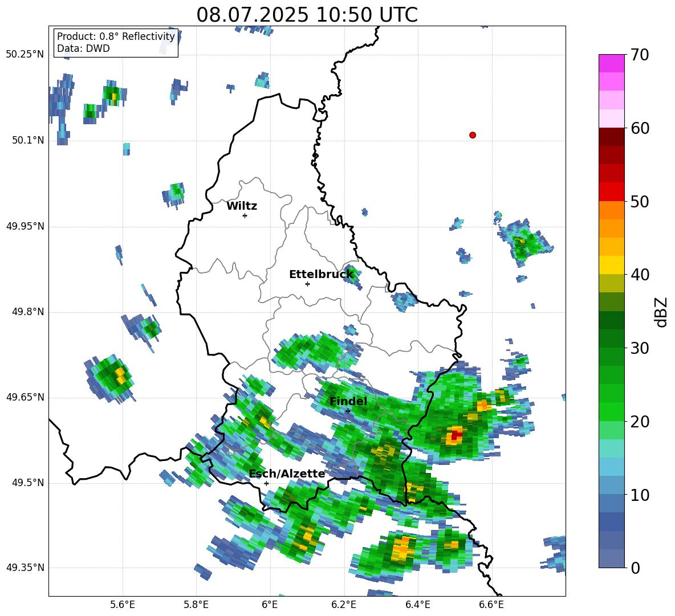
Task: Click the orange colorbar segment below 50
Action: [611, 210]
